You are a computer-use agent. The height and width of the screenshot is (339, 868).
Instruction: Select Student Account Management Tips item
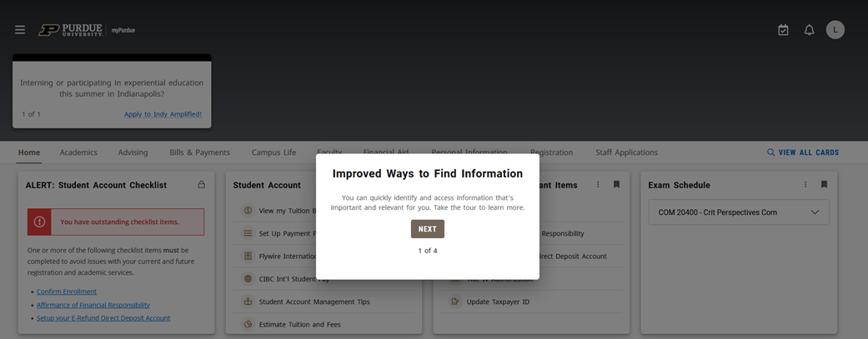pyautogui.click(x=314, y=302)
